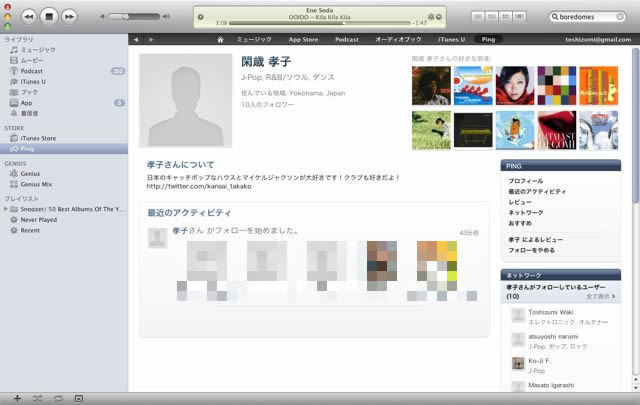The height and width of the screenshot is (405, 640).
Task: Click the arrow icon right of Genius in display
Action: 439,17
